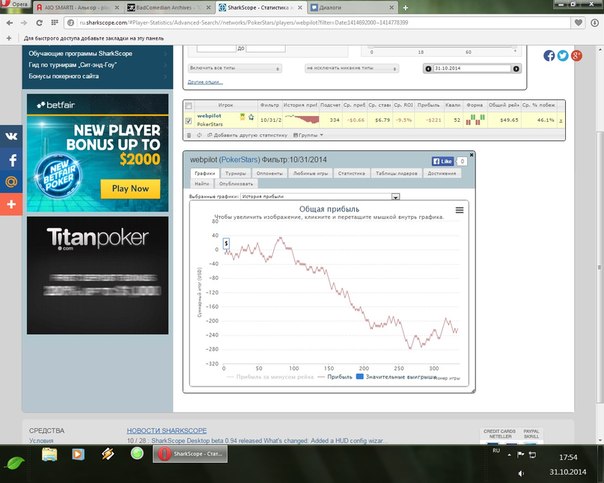
Task: Open the 'не исключать никакие типы' dropdown
Action: pos(352,68)
